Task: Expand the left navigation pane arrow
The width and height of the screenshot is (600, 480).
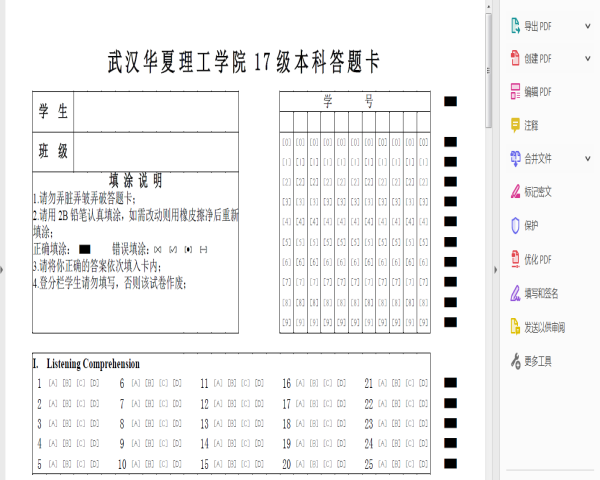Action: pyautogui.click(x=2, y=270)
